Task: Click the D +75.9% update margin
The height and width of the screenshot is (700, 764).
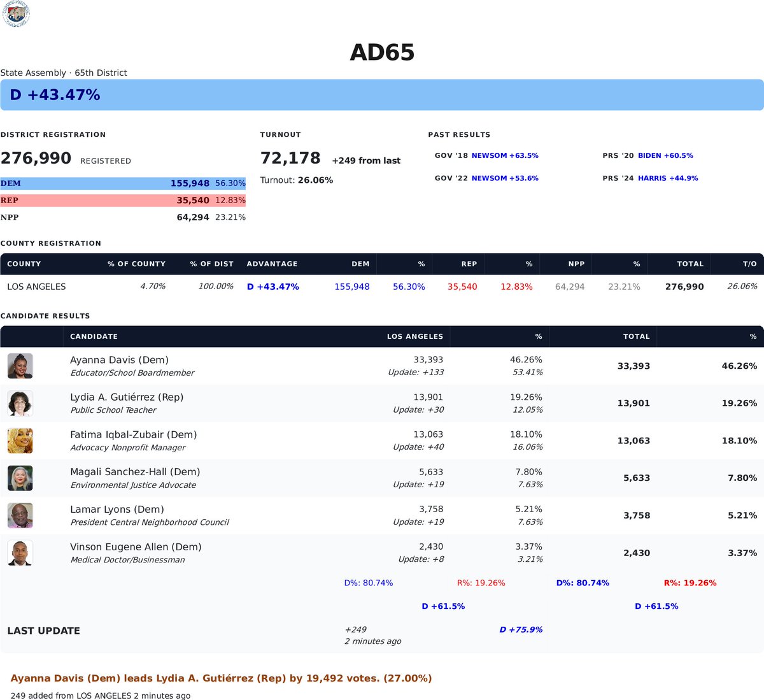Action: 521,630
